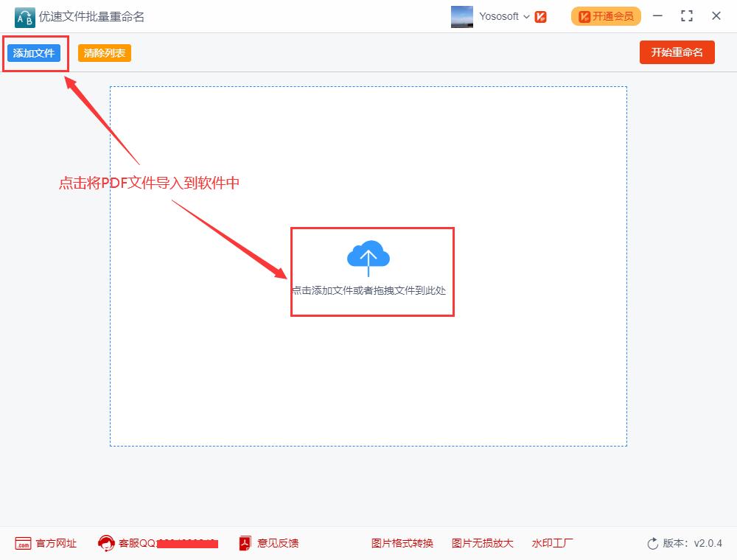Open the 意见反馈 link
Image resolution: width=737 pixels, height=560 pixels.
[x=278, y=543]
